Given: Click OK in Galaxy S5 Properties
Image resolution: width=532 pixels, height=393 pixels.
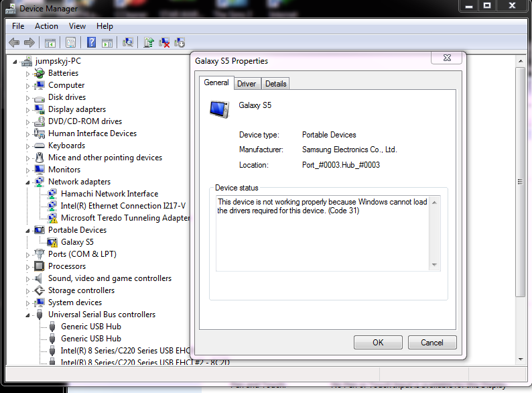Looking at the screenshot, I should [x=378, y=343].
